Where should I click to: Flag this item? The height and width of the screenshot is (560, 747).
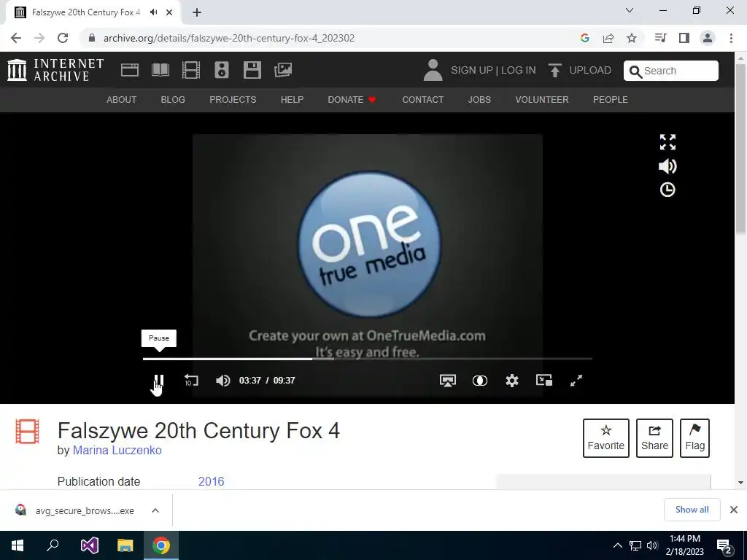[x=694, y=438]
